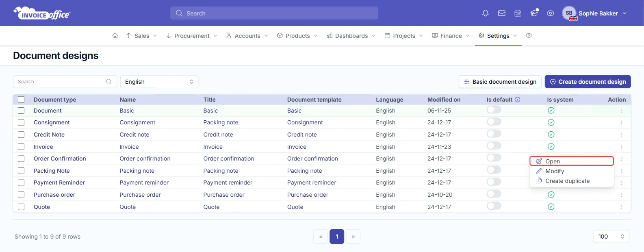Click the info icon beside Is default

pyautogui.click(x=517, y=100)
